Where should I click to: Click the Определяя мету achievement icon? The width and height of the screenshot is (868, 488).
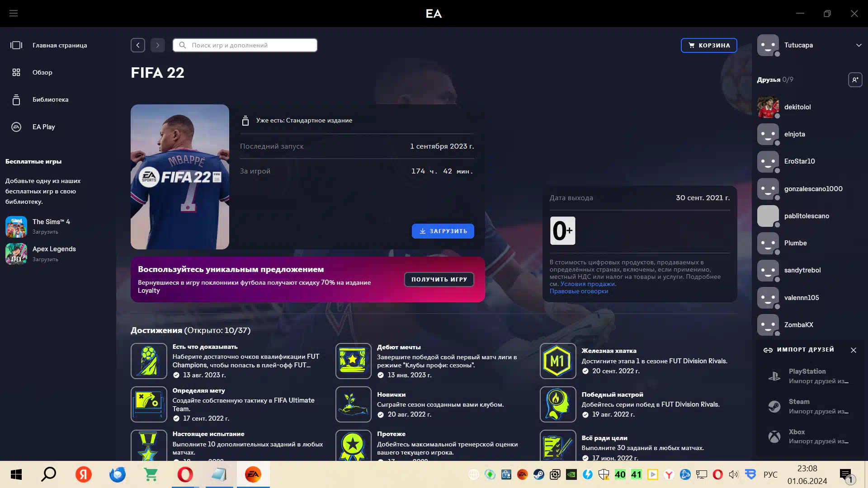click(149, 404)
